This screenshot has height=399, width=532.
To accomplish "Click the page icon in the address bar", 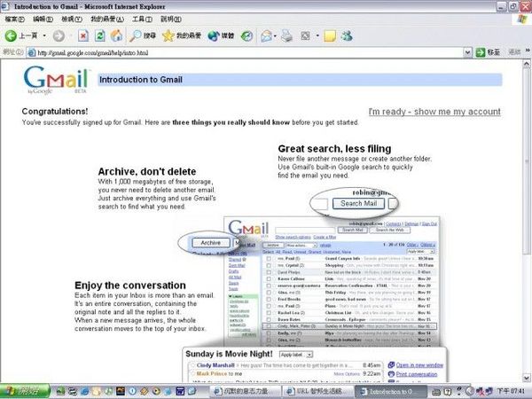I will 31,52.
